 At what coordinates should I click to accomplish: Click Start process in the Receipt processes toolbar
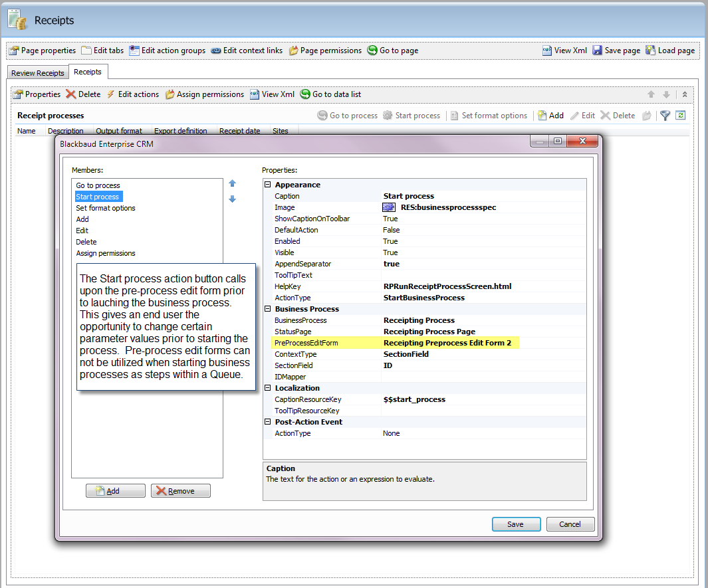tap(412, 116)
